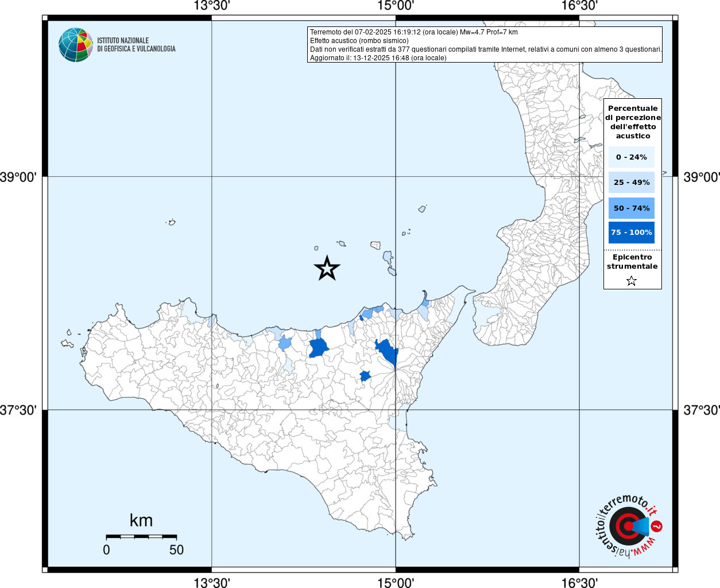Click Stromboli, the northeasternmost Aeolian island
720x588 pixels.
coord(422,209)
